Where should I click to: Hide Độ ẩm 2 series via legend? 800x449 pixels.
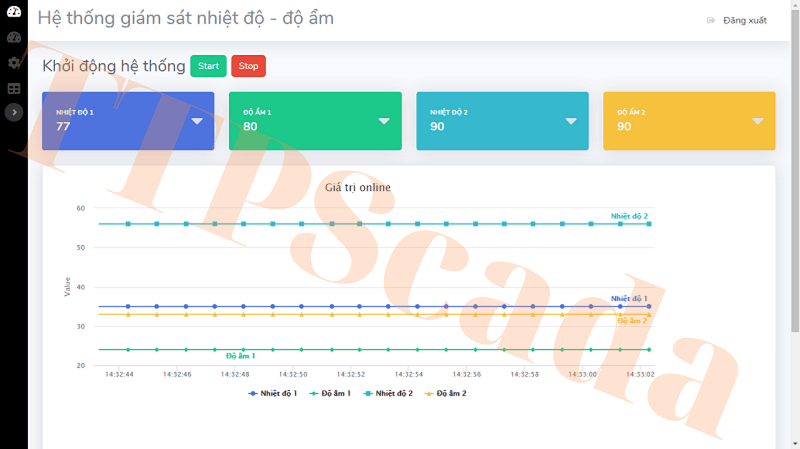pos(446,394)
